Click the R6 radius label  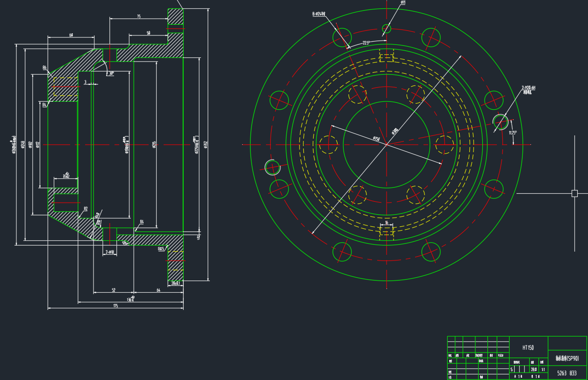(44, 68)
